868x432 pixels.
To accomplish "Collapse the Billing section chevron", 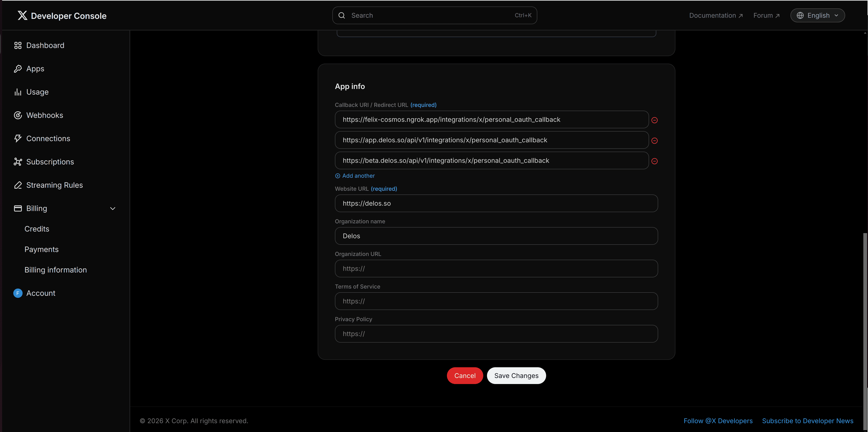I will (112, 209).
